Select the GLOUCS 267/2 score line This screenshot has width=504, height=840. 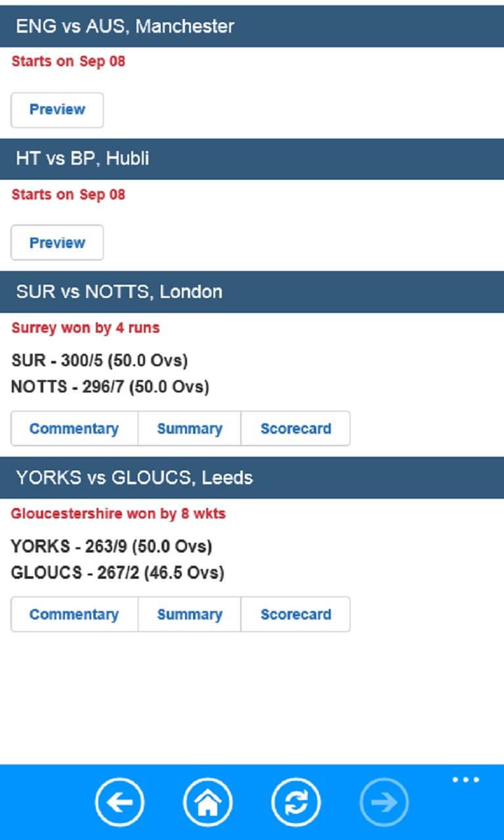tap(117, 573)
